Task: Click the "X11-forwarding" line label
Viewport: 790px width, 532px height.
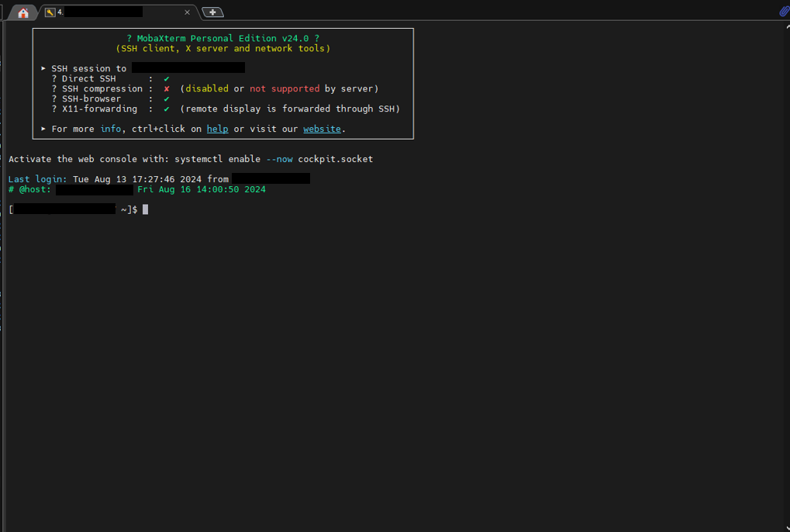Action: click(99, 109)
